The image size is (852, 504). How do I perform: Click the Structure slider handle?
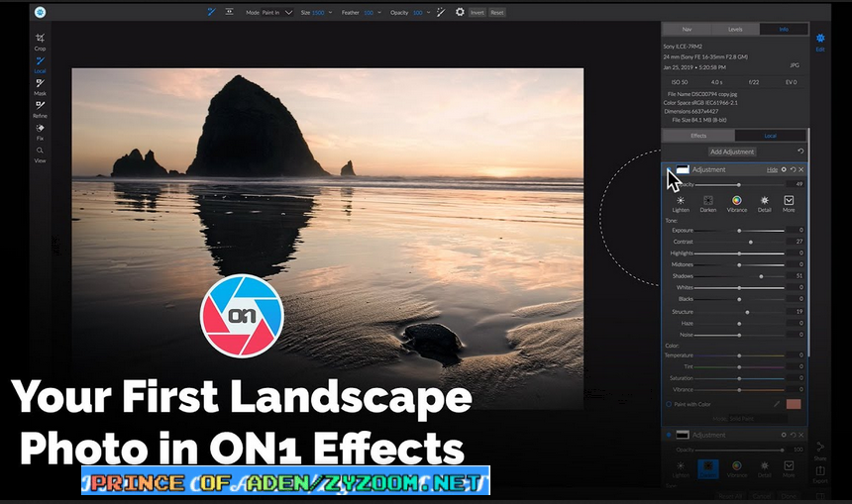point(748,312)
